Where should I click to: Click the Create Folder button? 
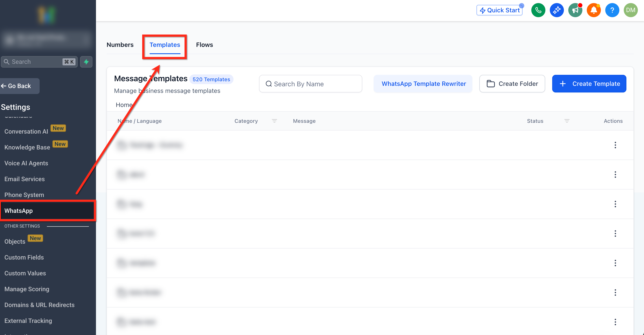pos(512,84)
